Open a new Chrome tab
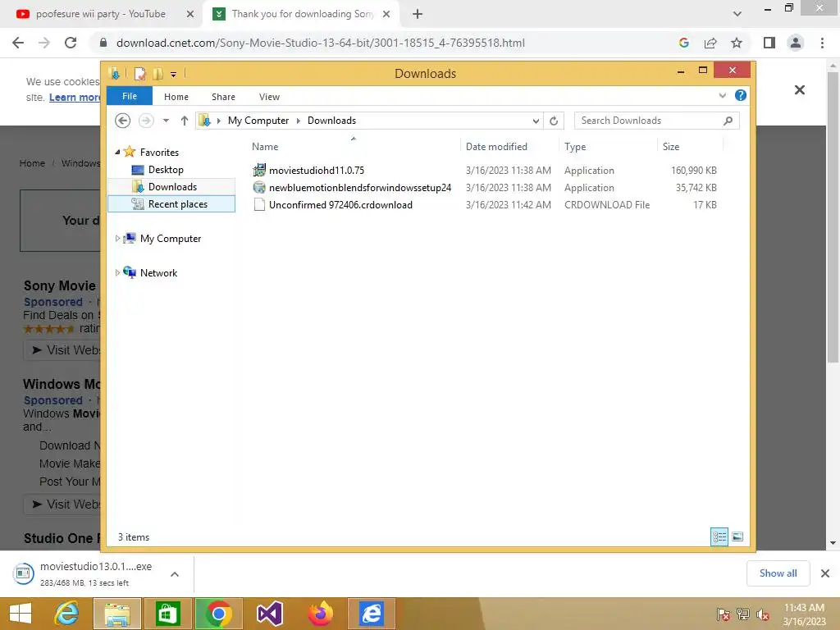 pos(418,14)
